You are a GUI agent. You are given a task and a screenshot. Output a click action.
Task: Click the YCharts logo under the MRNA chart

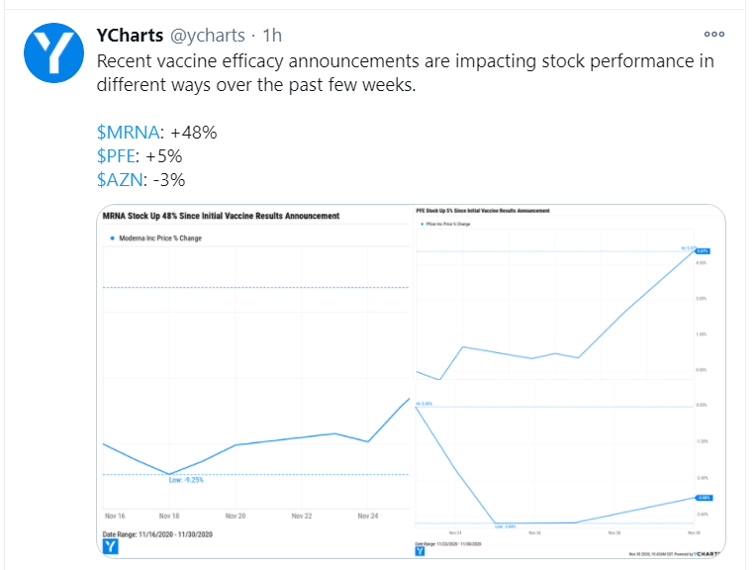coord(110,546)
